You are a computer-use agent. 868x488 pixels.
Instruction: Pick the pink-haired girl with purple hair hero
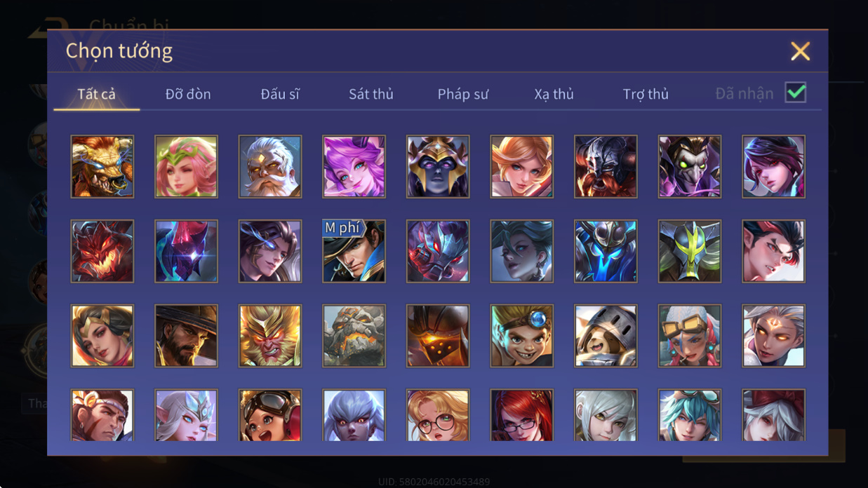(354, 166)
